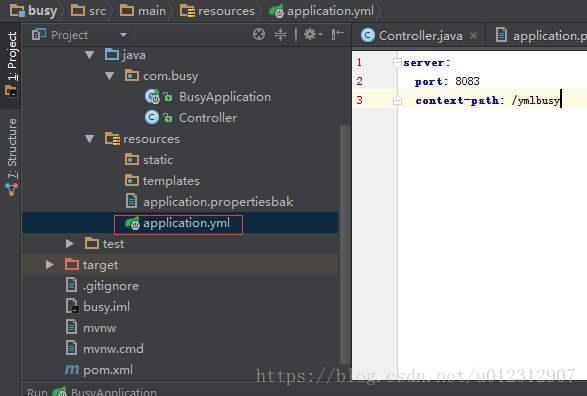The image size is (587, 396).
Task: Click the application.propertiesbak file icon
Action: [131, 201]
